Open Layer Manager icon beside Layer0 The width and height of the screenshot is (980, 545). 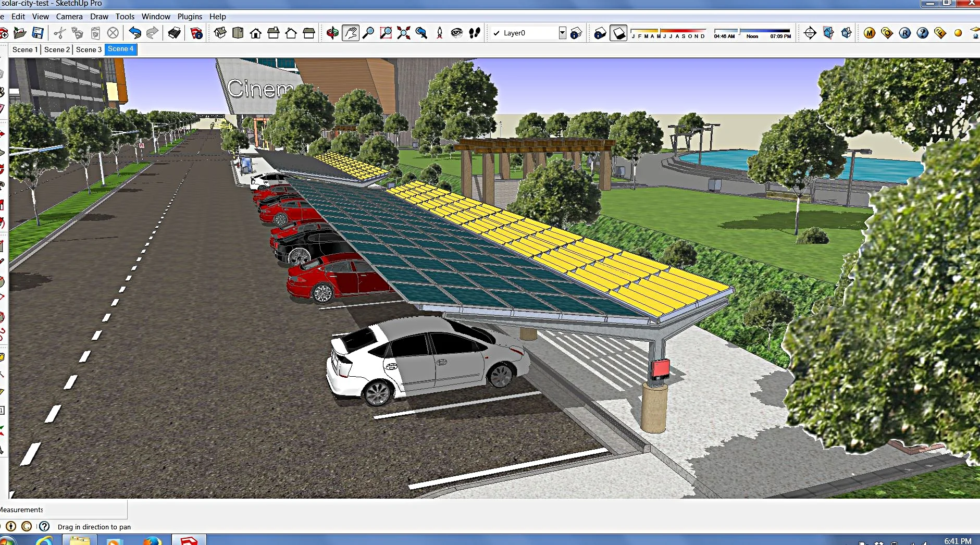click(576, 33)
